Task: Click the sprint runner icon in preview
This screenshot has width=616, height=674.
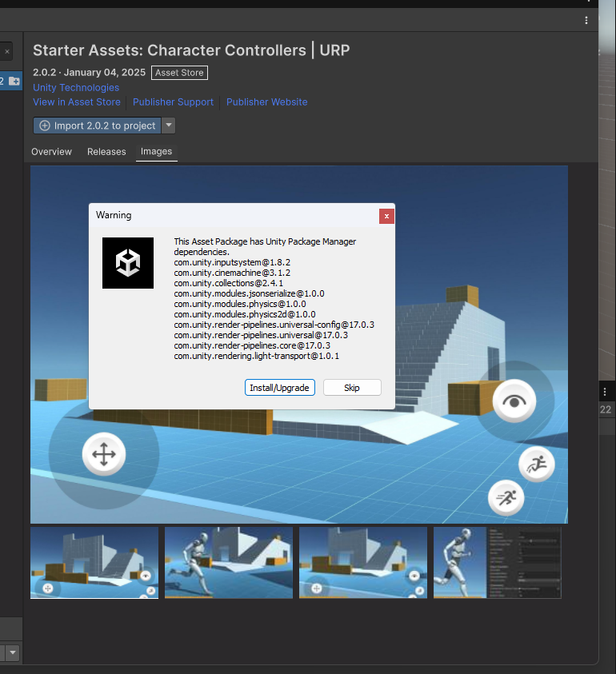Action: pos(506,498)
